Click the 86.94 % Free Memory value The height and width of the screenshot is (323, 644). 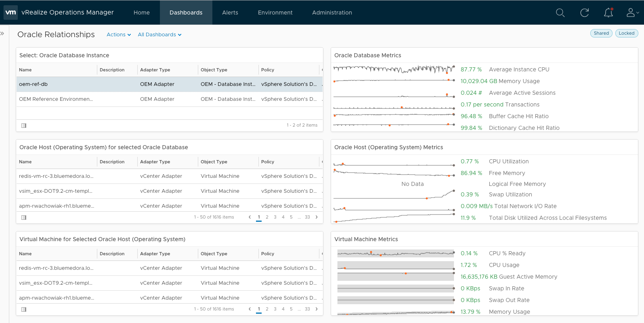[471, 173]
